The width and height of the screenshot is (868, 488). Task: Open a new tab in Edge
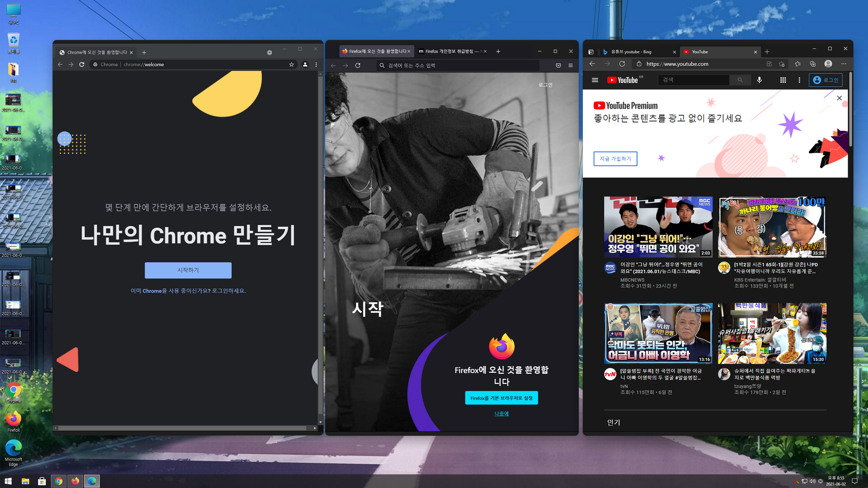[x=767, y=52]
